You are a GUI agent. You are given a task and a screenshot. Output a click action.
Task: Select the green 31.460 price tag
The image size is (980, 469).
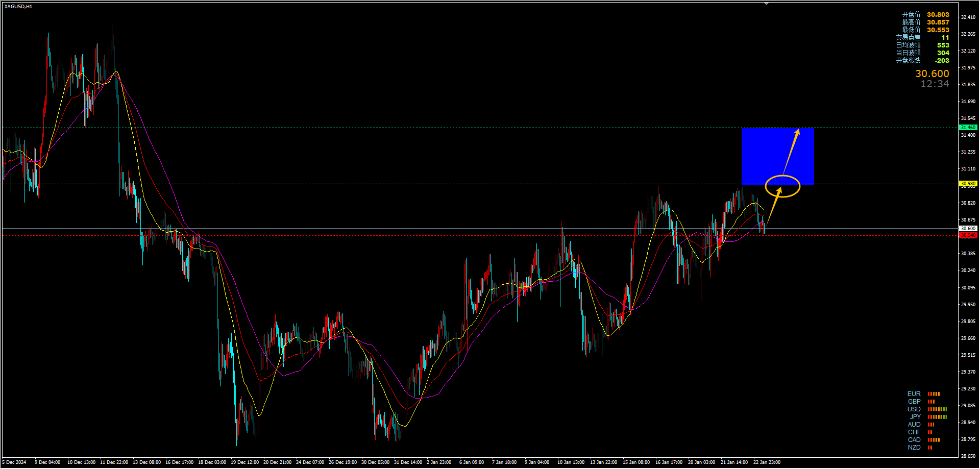coord(968,128)
